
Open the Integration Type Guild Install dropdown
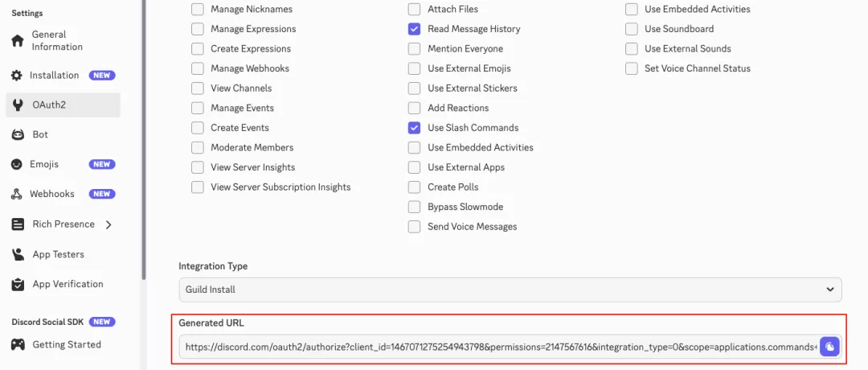point(510,290)
